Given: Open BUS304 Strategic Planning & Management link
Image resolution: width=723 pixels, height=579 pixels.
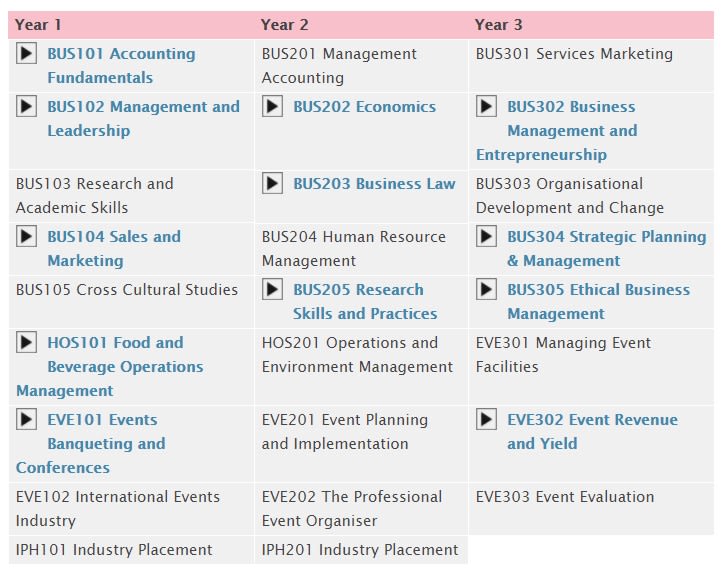Looking at the screenshot, I should [607, 248].
